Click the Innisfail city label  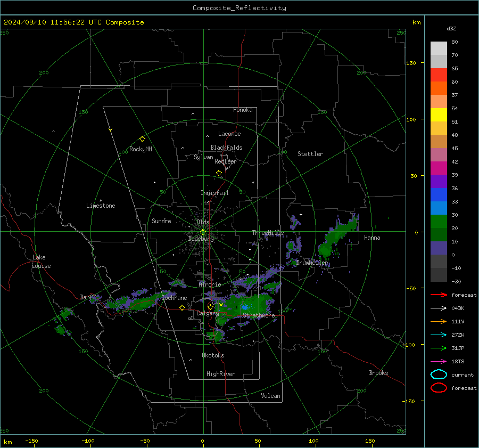point(214,193)
